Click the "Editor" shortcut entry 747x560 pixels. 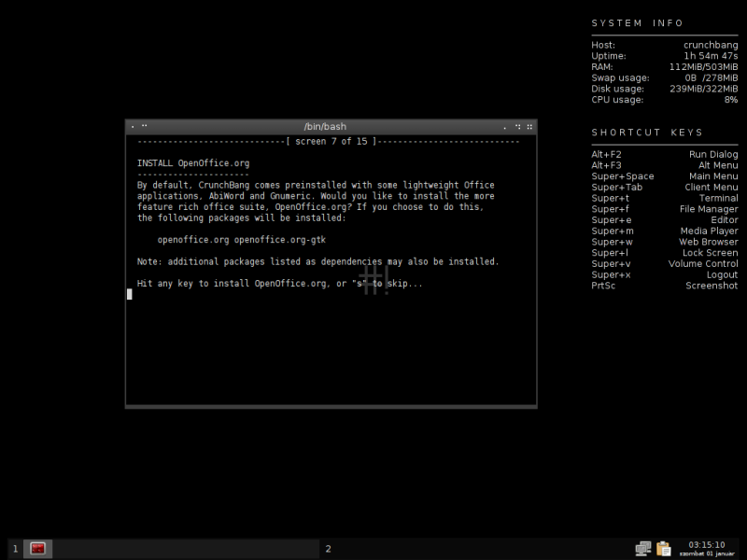pos(725,220)
